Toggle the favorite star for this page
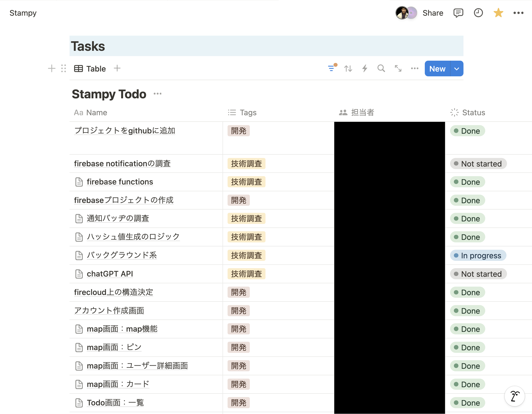The height and width of the screenshot is (414, 532). [x=498, y=13]
